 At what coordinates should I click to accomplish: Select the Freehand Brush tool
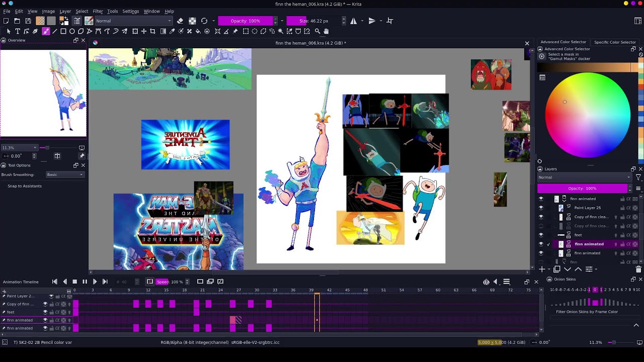point(46,31)
